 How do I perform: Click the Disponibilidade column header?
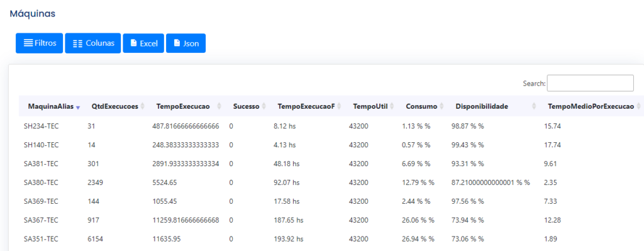[x=482, y=106]
